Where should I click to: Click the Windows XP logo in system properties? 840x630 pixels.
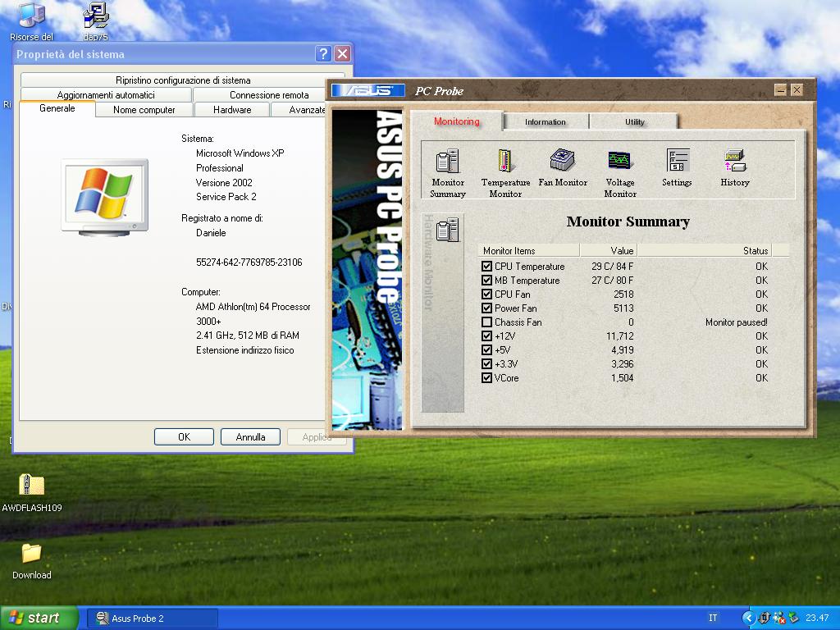pos(104,197)
